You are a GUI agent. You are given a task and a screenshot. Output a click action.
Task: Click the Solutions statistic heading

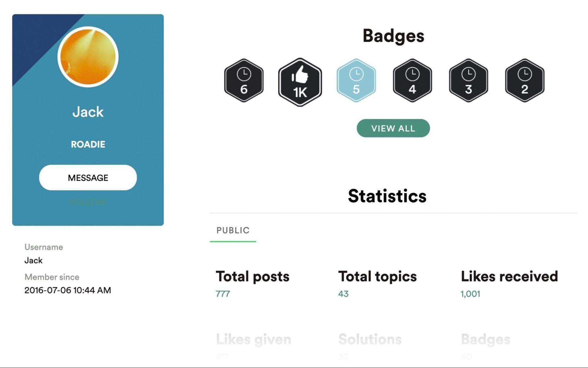tap(370, 339)
